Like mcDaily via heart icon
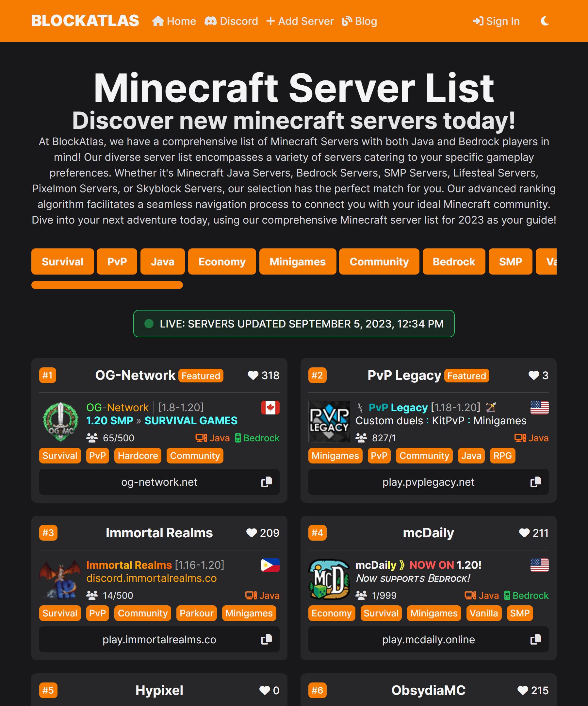588x706 pixels. point(524,532)
